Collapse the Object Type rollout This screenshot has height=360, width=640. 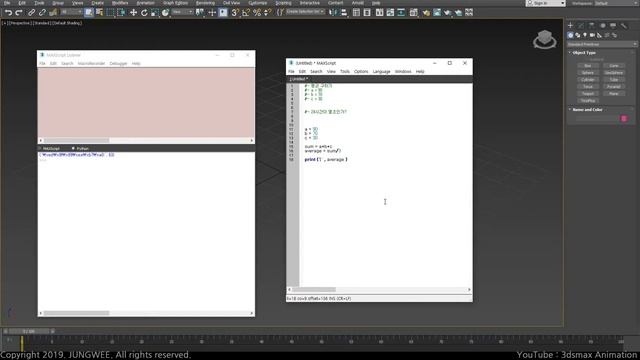(584, 53)
